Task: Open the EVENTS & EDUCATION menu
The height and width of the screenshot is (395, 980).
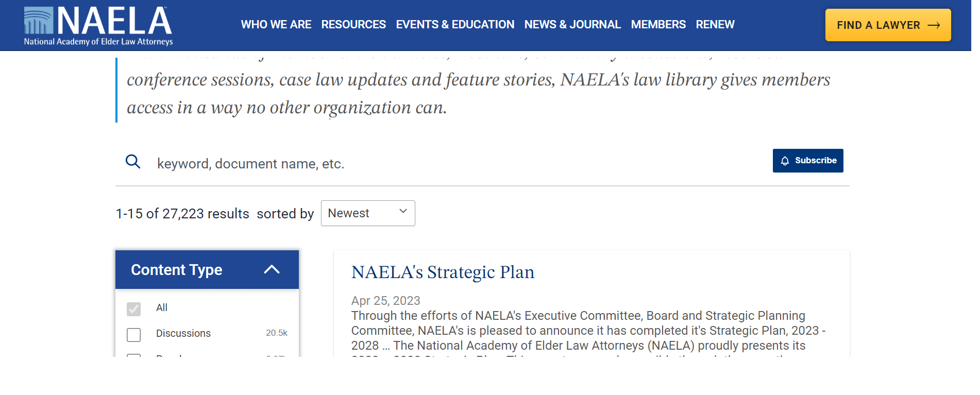Action: coord(455,24)
